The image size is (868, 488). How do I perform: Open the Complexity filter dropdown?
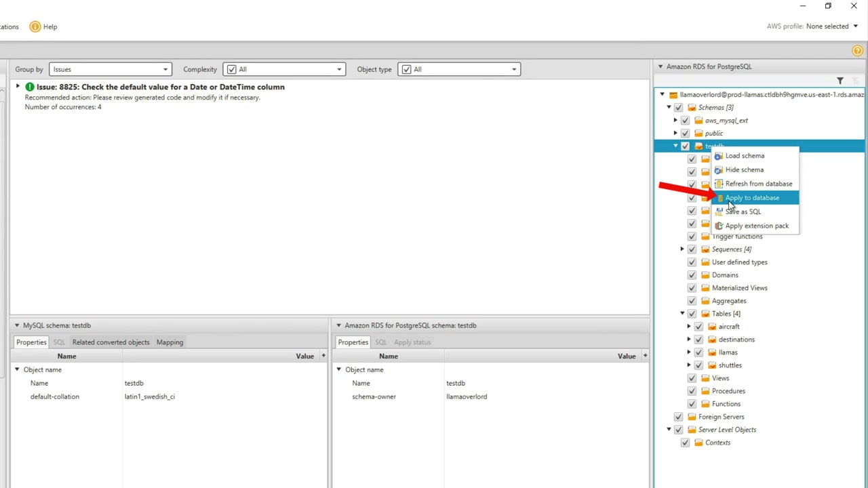click(x=284, y=69)
